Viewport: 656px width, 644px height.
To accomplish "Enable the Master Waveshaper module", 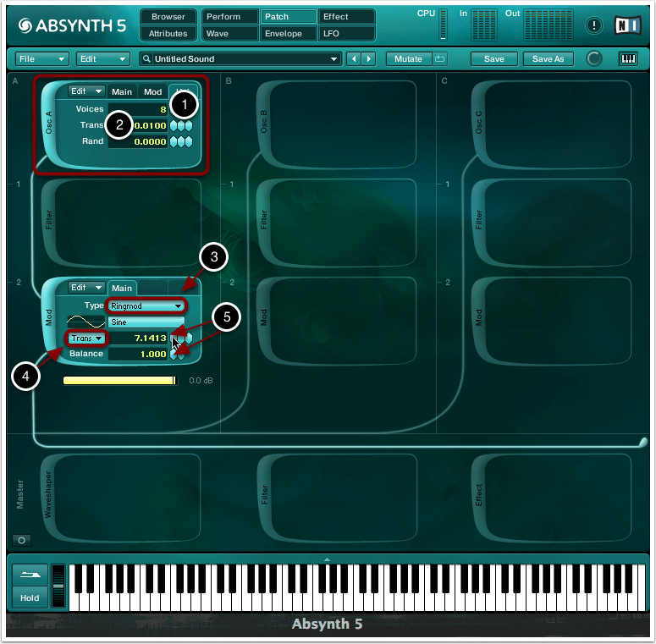I will 48,495.
